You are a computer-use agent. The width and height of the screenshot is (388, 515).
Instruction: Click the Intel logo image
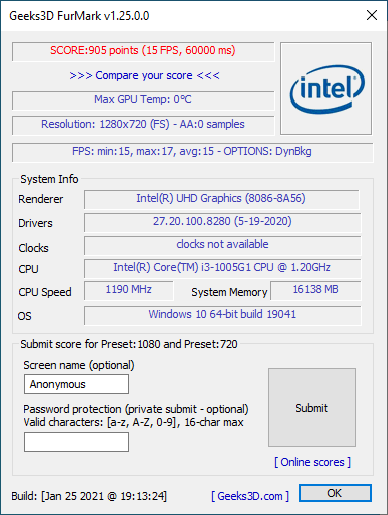tap(326, 88)
